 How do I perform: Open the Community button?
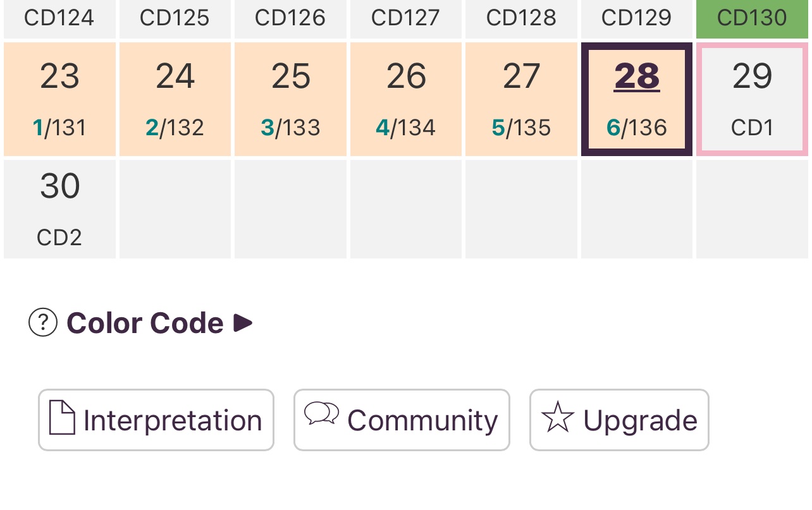pyautogui.click(x=402, y=420)
